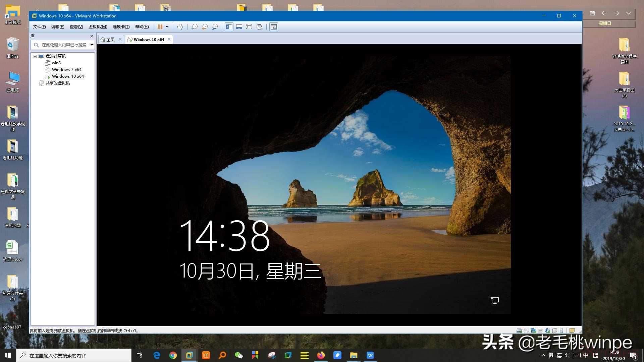Click the revert to snapshot icon
The width and height of the screenshot is (644, 362).
pos(205,27)
